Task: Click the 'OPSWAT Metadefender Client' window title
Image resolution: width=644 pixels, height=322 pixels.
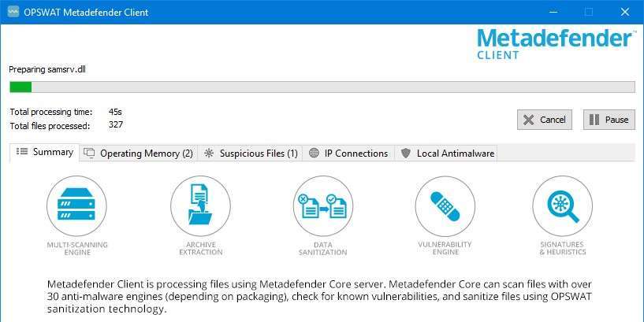Action: click(x=86, y=13)
